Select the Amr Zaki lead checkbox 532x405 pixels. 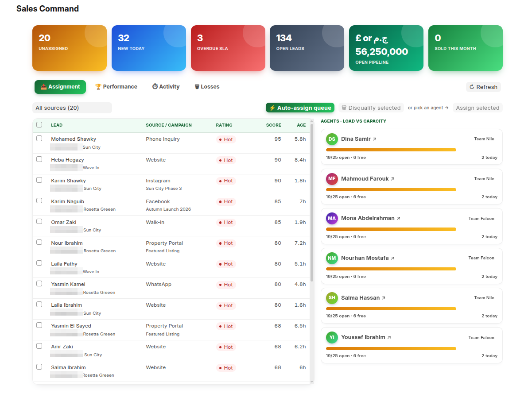click(x=39, y=346)
